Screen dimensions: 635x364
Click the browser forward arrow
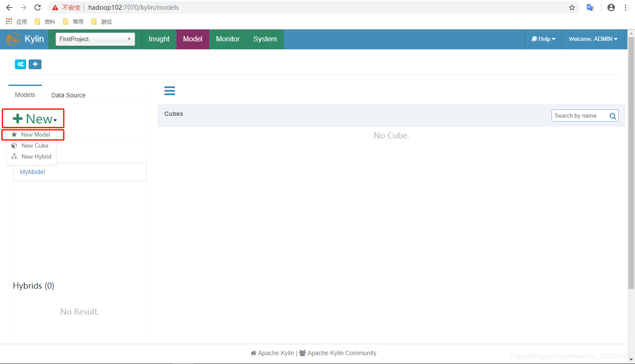[23, 7]
